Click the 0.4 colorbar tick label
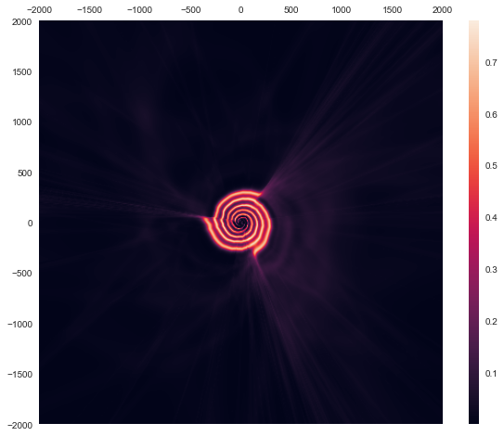 [x=491, y=217]
